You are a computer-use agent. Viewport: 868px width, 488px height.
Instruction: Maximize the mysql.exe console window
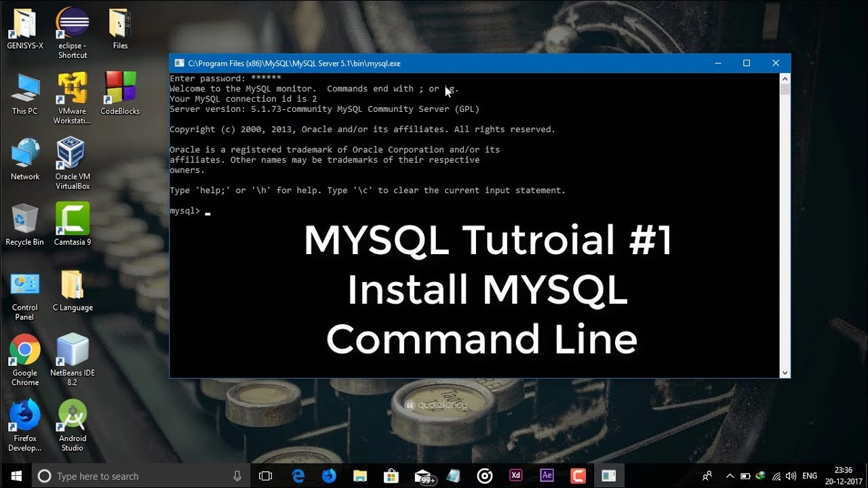[x=747, y=63]
